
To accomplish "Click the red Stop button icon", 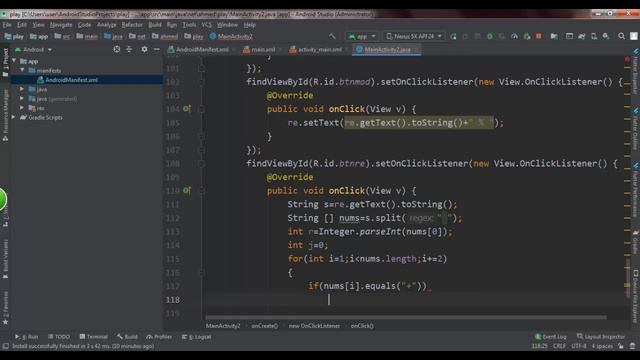I will [539, 36].
